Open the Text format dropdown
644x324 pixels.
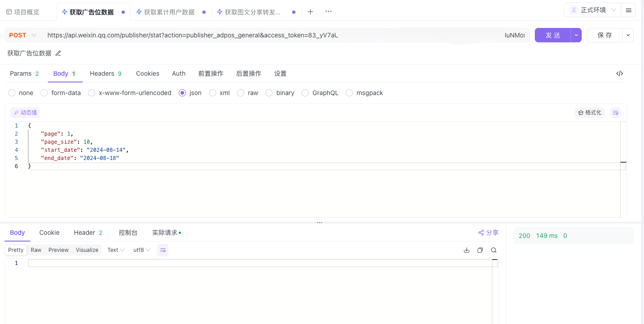coord(116,250)
